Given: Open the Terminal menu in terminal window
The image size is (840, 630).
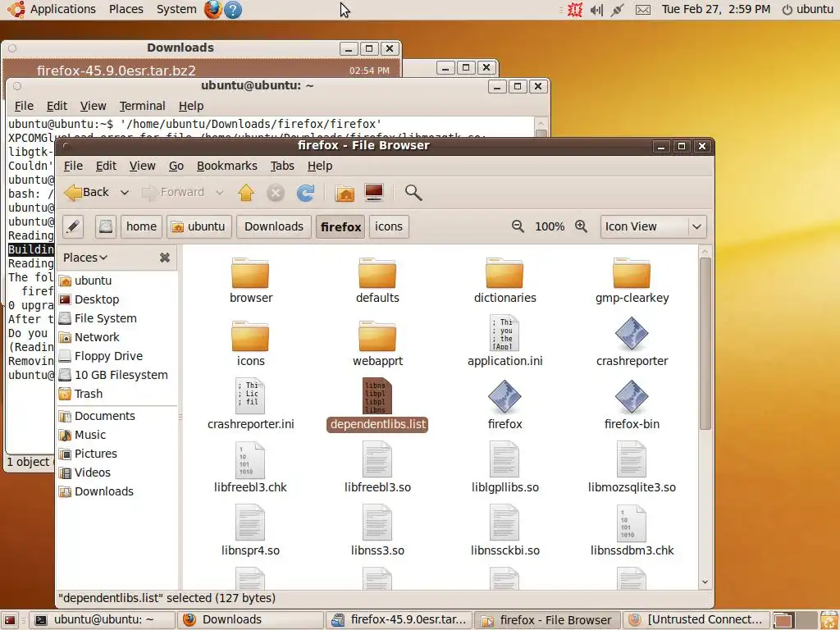Looking at the screenshot, I should (x=142, y=106).
